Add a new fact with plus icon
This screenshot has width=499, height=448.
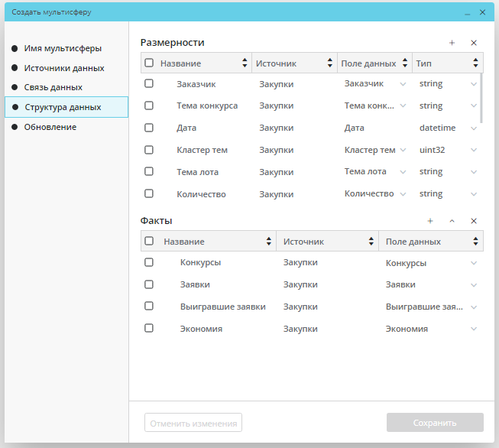pyautogui.click(x=430, y=221)
